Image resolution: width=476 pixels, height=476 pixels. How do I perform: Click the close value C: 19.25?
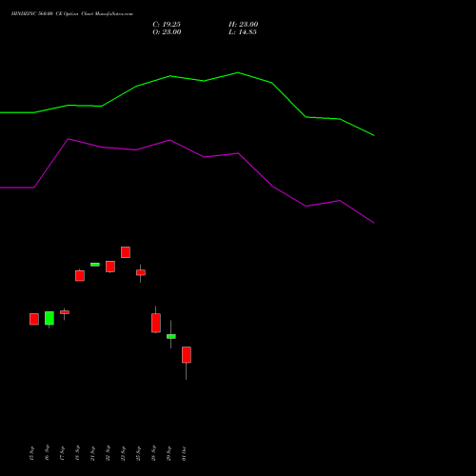[167, 25]
